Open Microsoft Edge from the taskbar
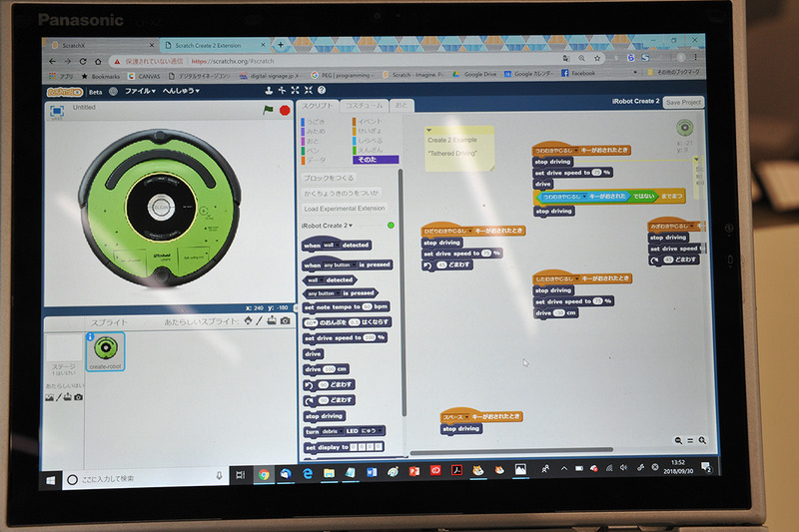This screenshot has height=532, width=799. pyautogui.click(x=308, y=473)
